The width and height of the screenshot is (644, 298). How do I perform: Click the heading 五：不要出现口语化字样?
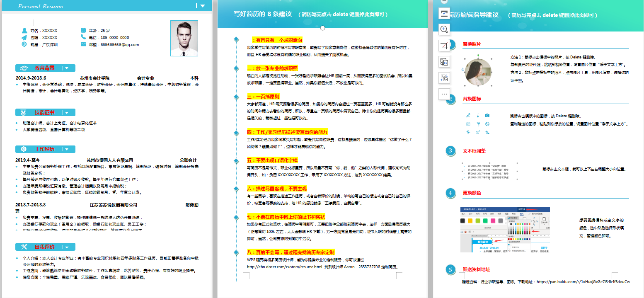[x=272, y=160]
